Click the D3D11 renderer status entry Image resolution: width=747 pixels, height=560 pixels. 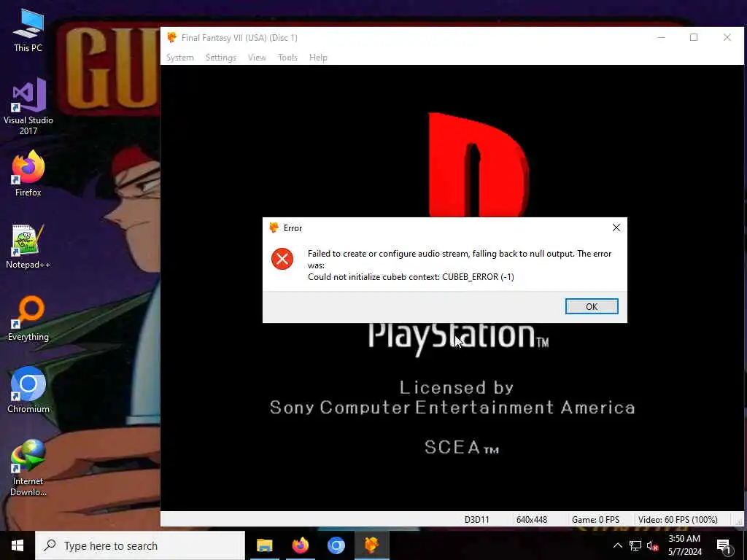click(477, 519)
